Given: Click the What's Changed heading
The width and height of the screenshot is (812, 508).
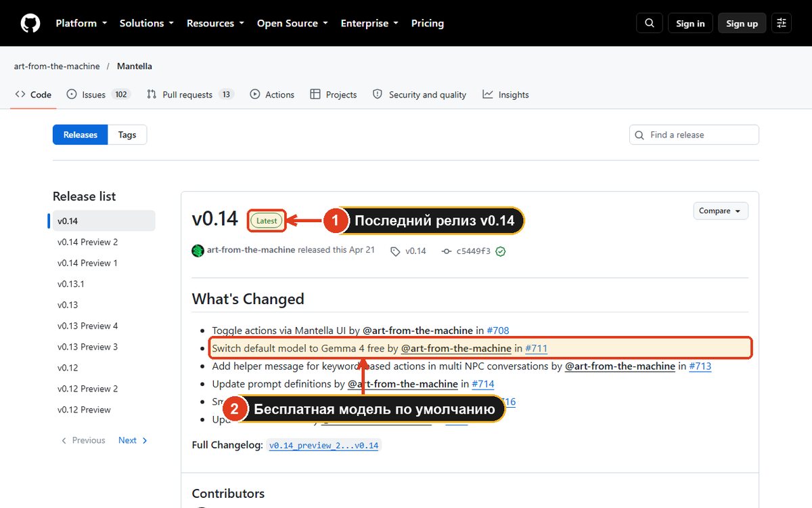Looking at the screenshot, I should [248, 299].
